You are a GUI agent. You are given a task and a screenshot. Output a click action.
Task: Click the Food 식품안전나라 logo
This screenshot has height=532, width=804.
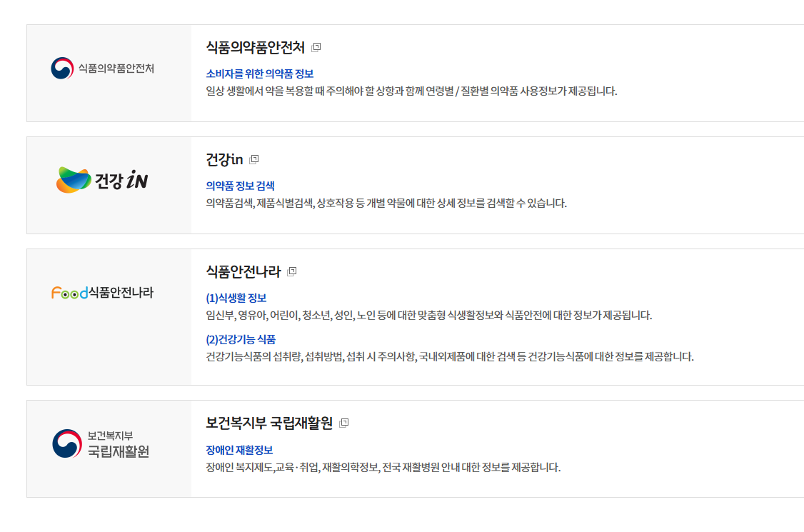point(103,292)
